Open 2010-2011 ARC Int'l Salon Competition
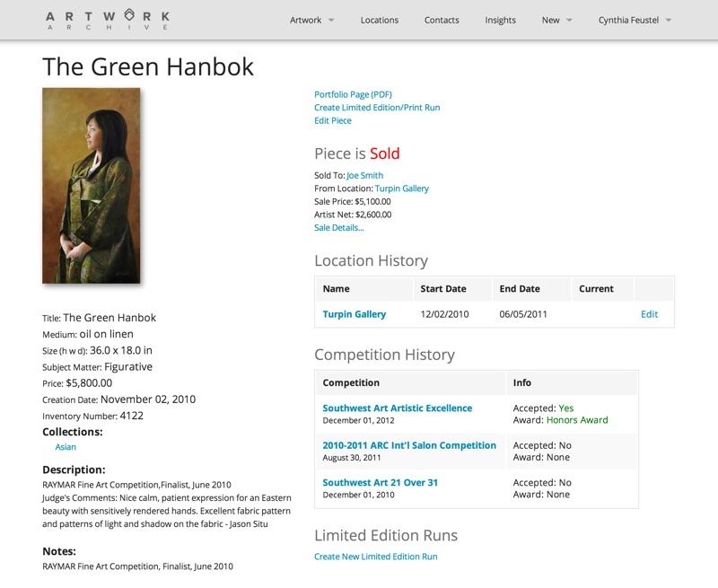The image size is (718, 588). click(x=409, y=445)
